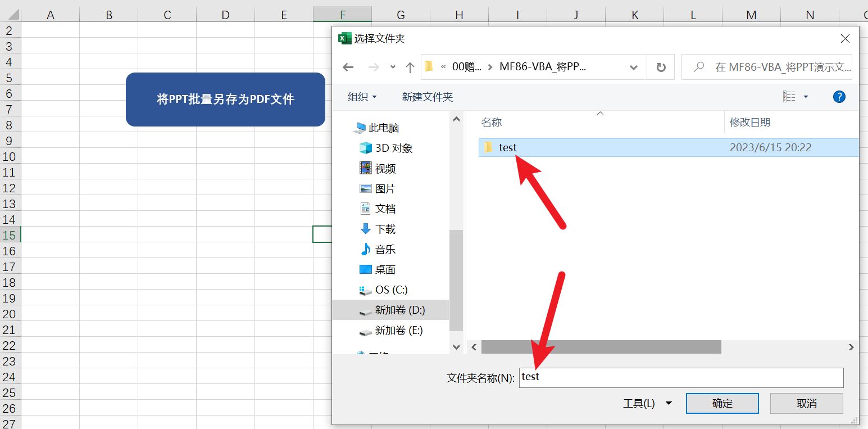This screenshot has width=868, height=429.
Task: Select 新加卷 (E:) drive
Action: click(391, 330)
